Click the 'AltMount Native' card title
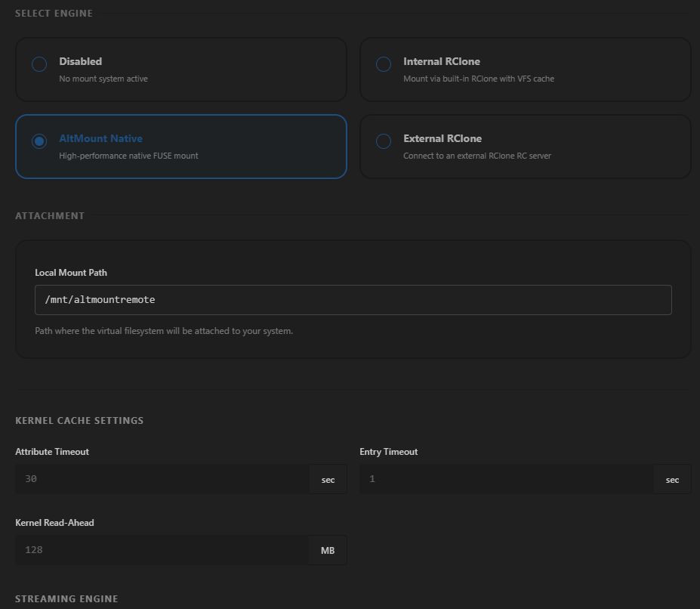Screen dimensions: 700x609 101,138
